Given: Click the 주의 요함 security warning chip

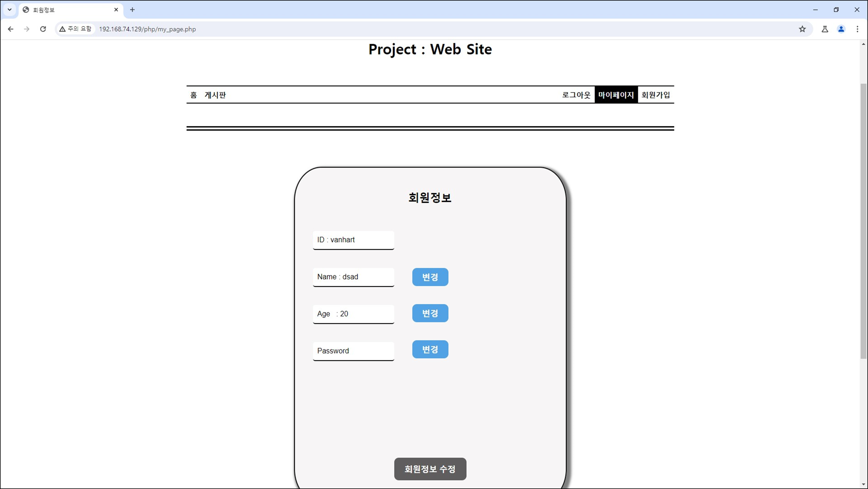Looking at the screenshot, I should [x=75, y=29].
